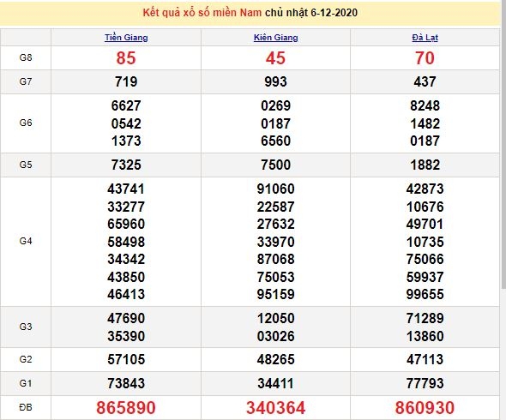Select Kiên Giang G8 result 45
Screen dimensions: 506x420
(x=275, y=58)
